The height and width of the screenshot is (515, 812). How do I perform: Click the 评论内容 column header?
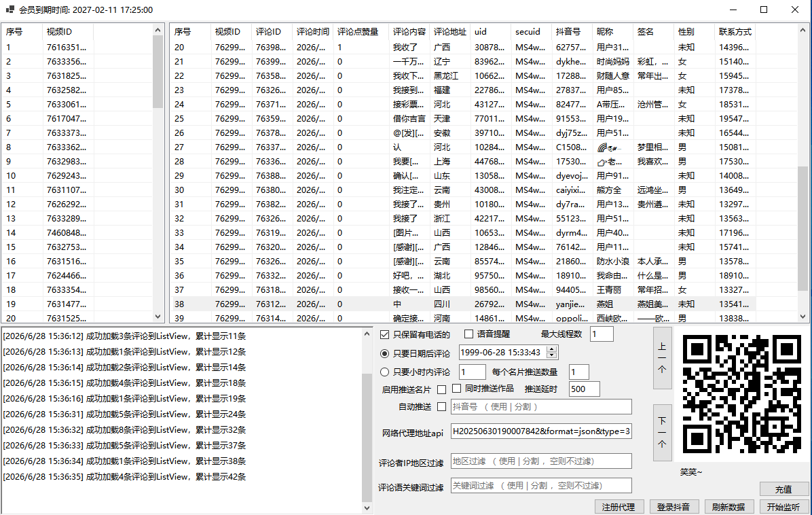coord(409,32)
